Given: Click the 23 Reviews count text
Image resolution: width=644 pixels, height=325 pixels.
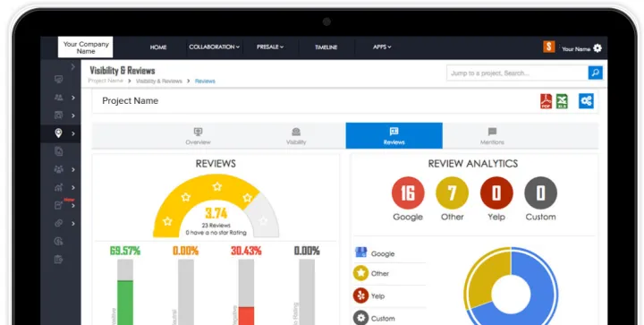Looking at the screenshot, I should (x=216, y=225).
